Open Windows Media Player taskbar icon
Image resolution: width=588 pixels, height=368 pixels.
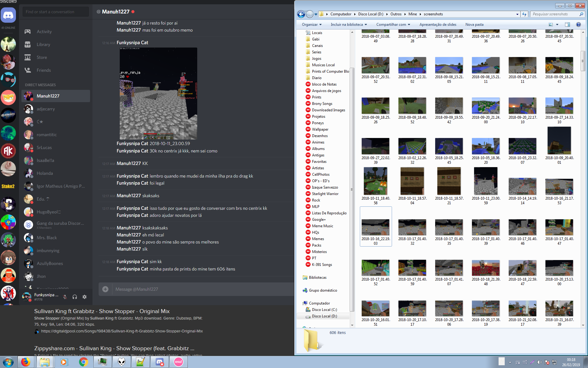pos(64,362)
